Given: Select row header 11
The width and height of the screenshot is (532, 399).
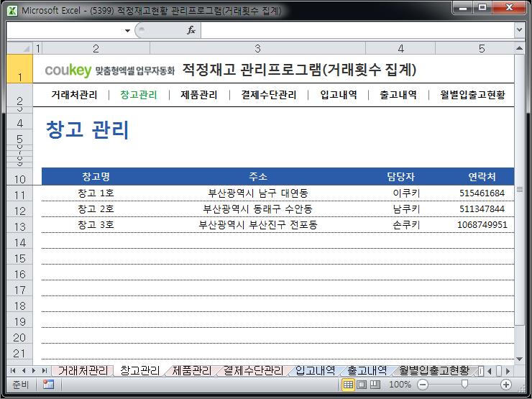Looking at the screenshot, I should (19, 195).
